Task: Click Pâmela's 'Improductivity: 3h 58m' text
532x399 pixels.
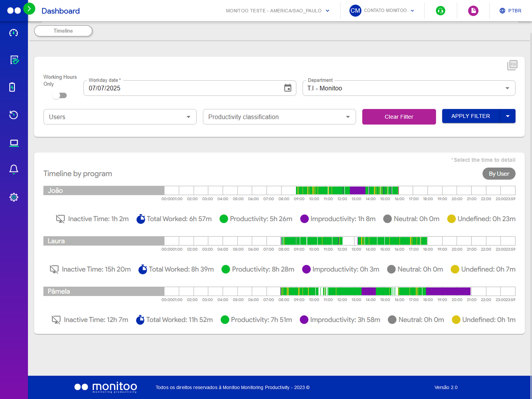Action: click(345, 320)
